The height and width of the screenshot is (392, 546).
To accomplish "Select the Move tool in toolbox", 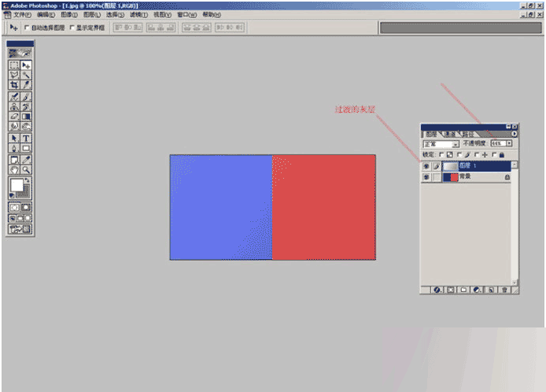I will pos(26,65).
